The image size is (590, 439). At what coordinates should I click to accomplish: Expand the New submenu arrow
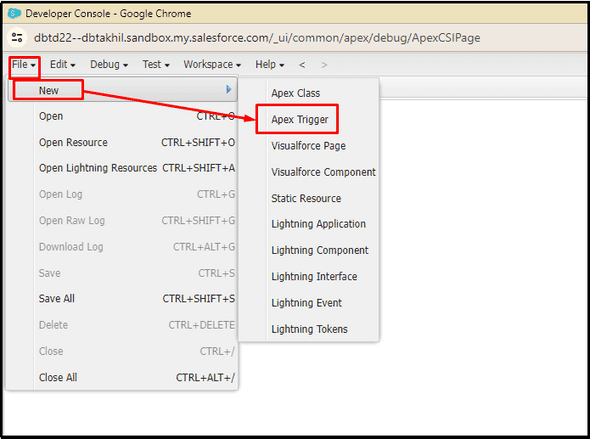[x=228, y=90]
